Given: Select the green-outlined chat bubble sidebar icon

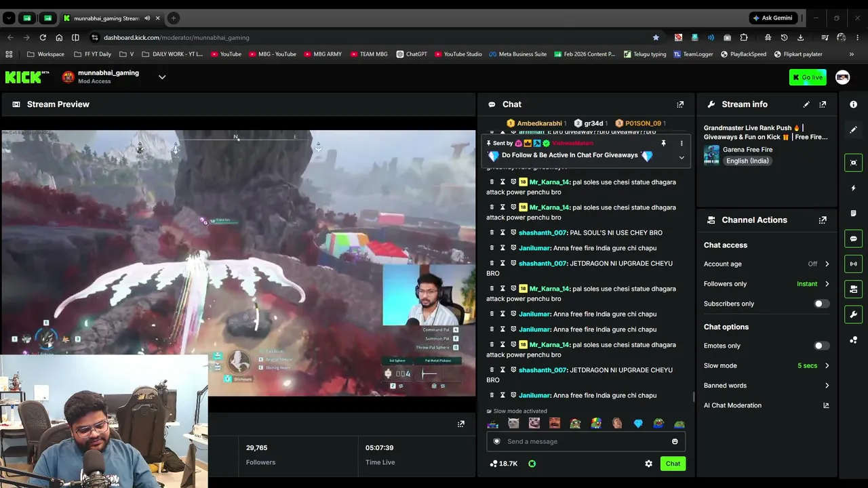Looking at the screenshot, I should 853,239.
